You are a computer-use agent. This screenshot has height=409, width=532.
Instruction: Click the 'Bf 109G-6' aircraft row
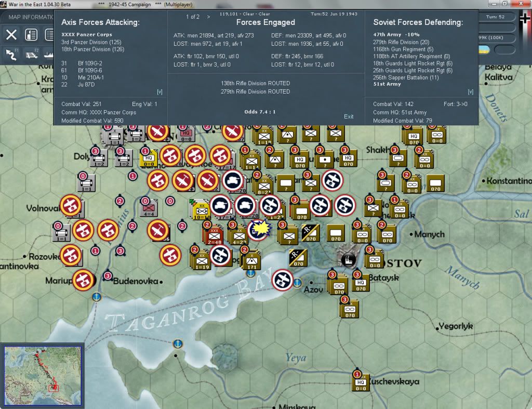point(82,70)
